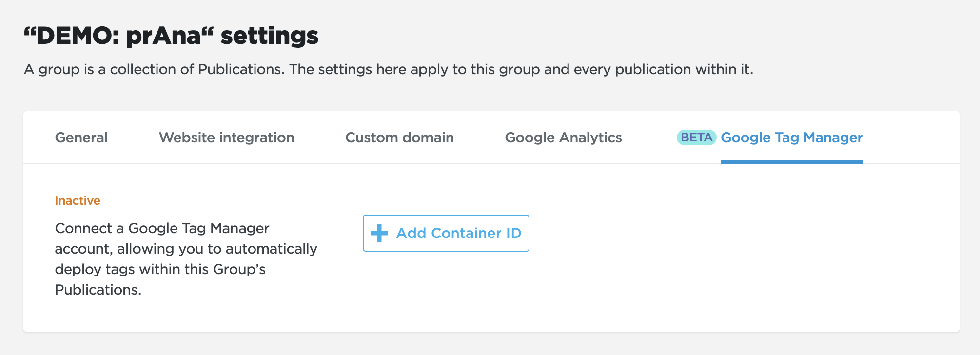
Task: Open the General settings tab
Action: point(81,138)
